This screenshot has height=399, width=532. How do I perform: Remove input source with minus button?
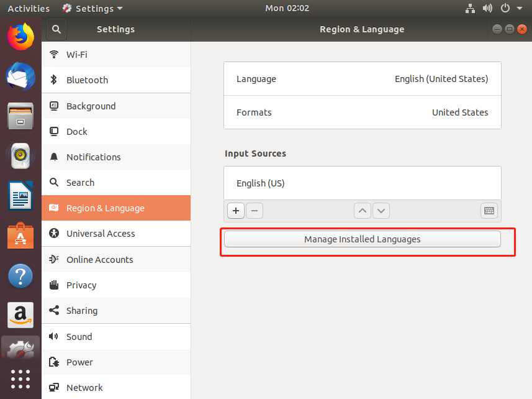(255, 211)
